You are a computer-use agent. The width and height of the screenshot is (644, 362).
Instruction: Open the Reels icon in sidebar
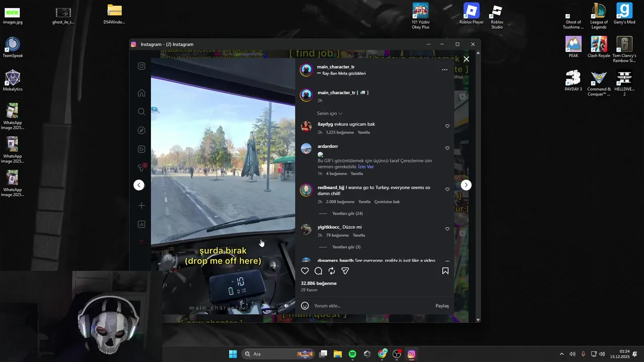pyautogui.click(x=141, y=149)
